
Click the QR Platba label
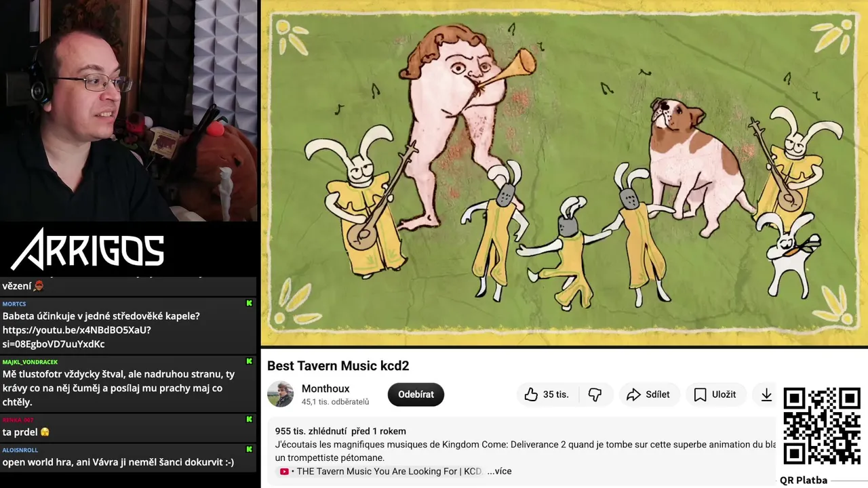pyautogui.click(x=804, y=480)
